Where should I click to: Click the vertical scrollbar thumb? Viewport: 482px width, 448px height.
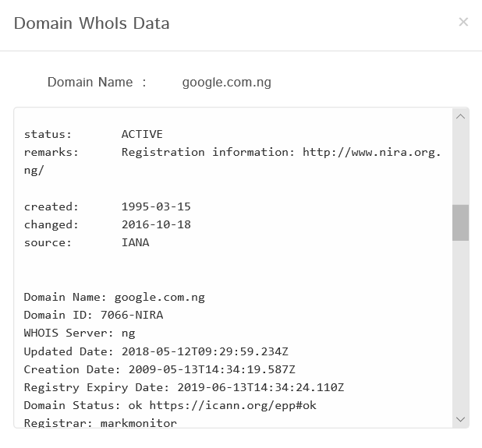tap(460, 223)
